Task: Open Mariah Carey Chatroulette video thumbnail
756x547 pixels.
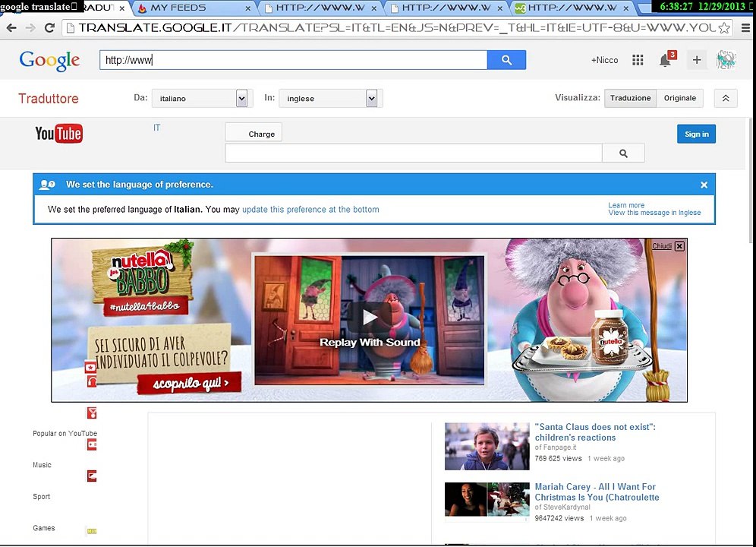Action: pyautogui.click(x=487, y=500)
